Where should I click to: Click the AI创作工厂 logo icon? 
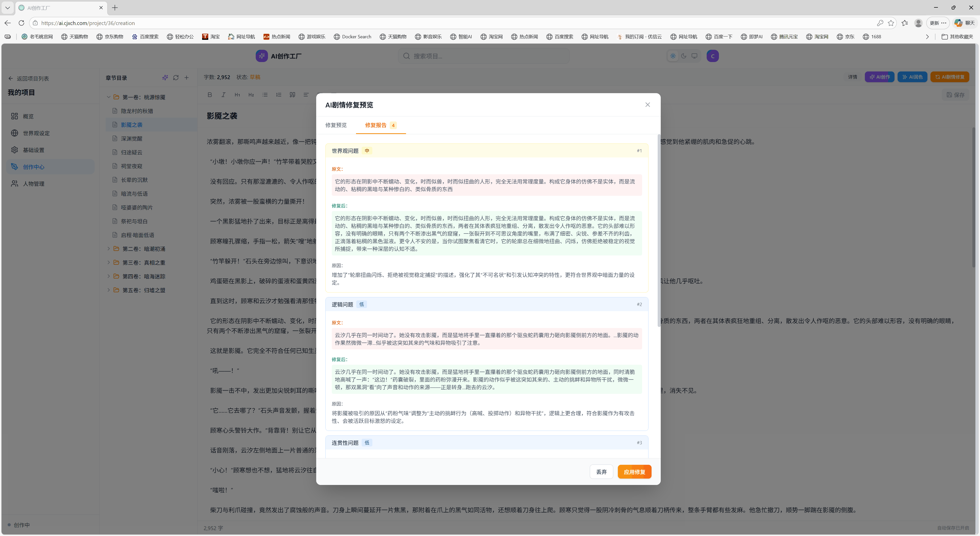click(x=262, y=56)
